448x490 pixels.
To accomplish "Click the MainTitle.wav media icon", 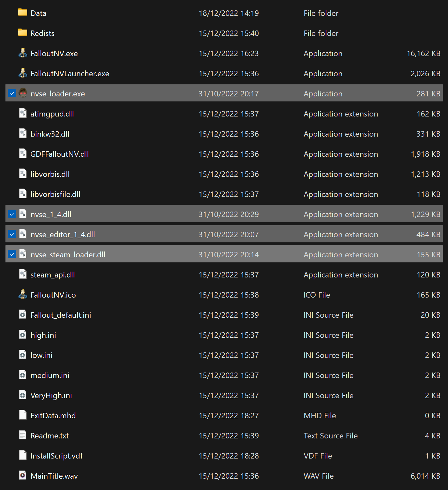I will coord(23,475).
